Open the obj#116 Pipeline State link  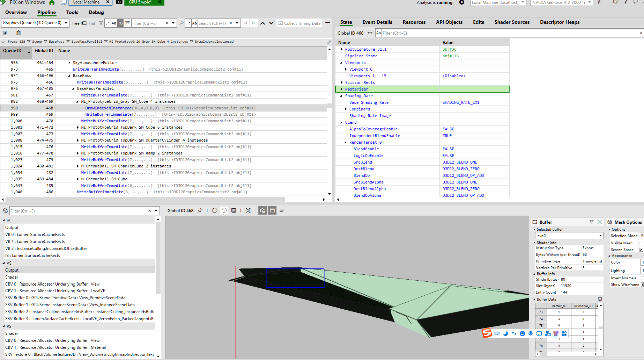tap(451, 56)
